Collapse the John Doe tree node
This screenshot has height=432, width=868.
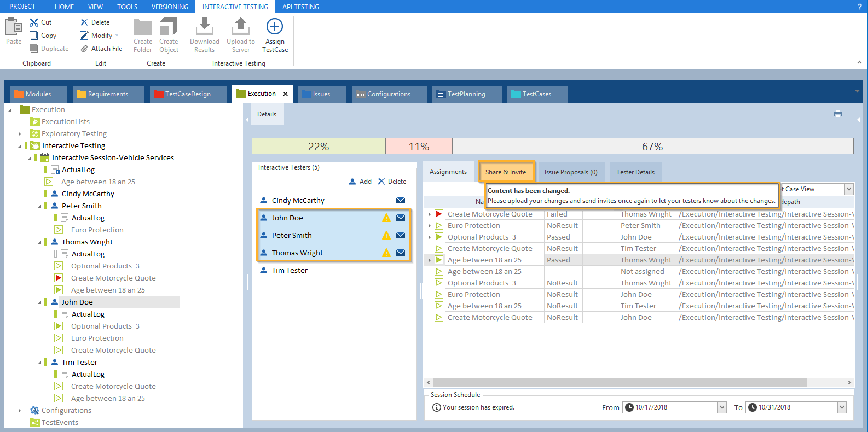point(40,302)
